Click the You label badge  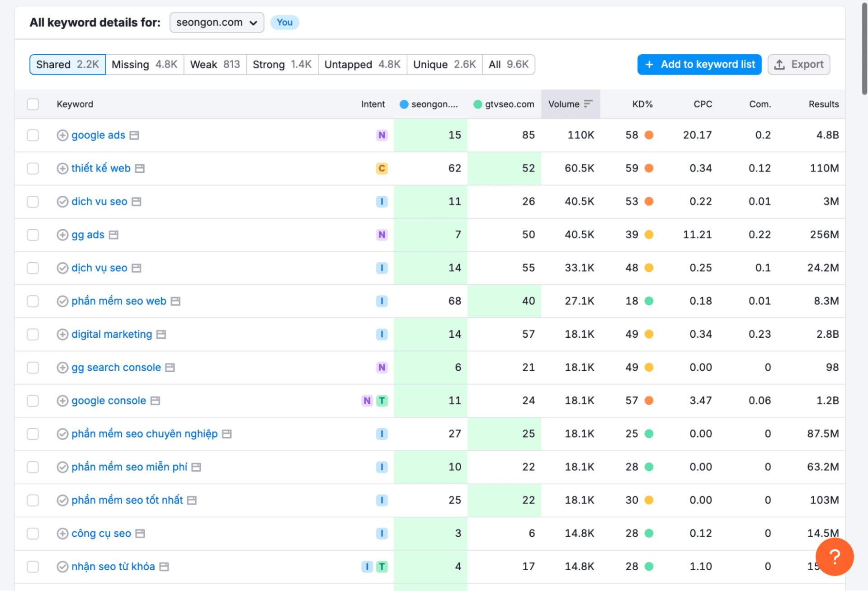pyautogui.click(x=284, y=23)
